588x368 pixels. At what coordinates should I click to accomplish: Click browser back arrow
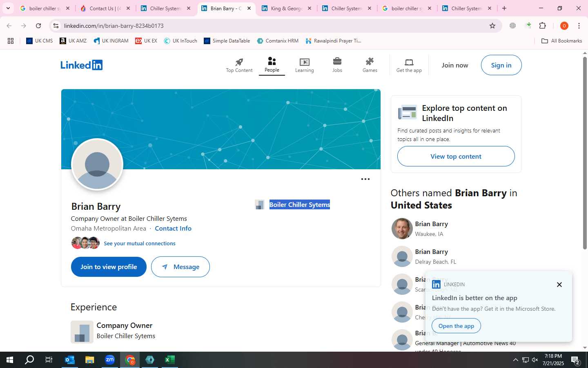9,26
